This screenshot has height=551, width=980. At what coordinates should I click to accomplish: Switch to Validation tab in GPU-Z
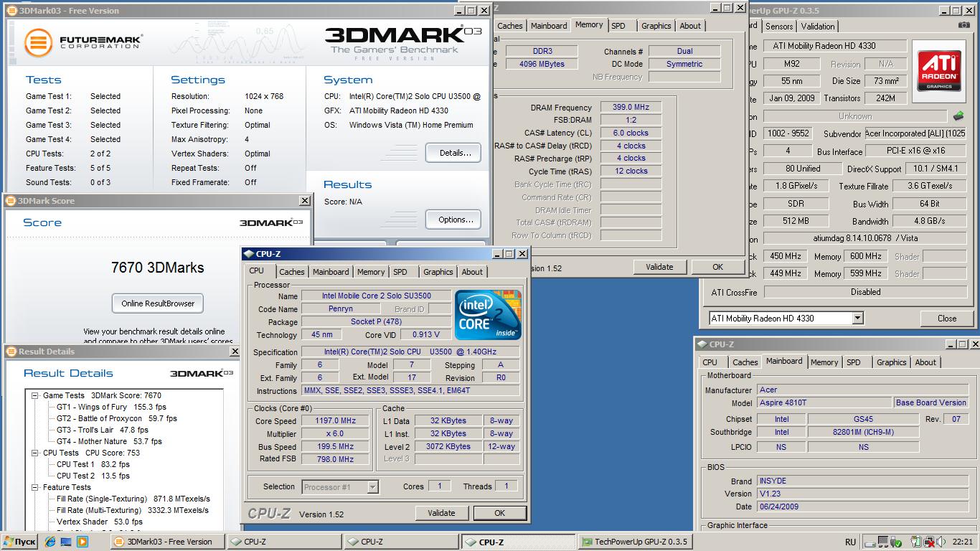(818, 26)
